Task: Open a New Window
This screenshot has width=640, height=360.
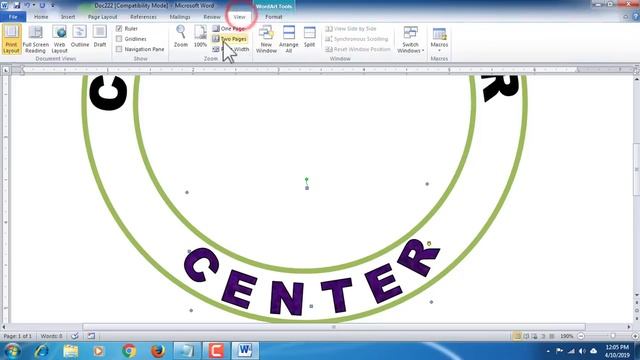Action: coord(266,39)
